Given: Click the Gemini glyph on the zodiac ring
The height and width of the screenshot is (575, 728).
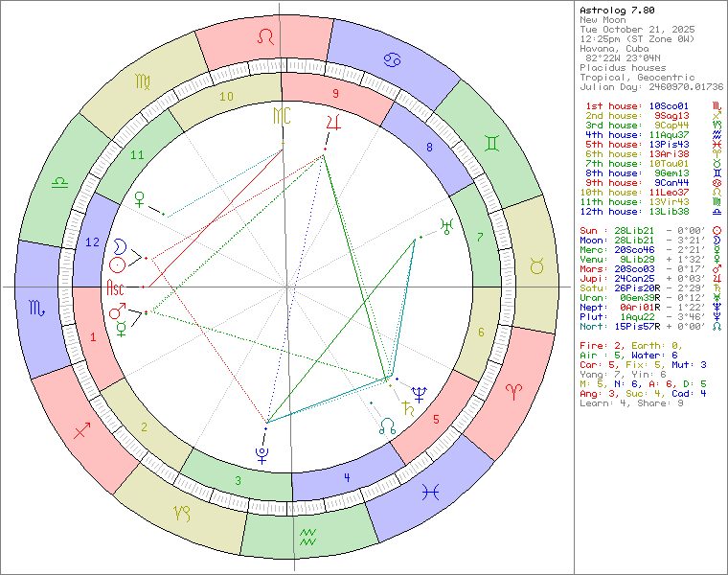Looking at the screenshot, I should click(491, 143).
